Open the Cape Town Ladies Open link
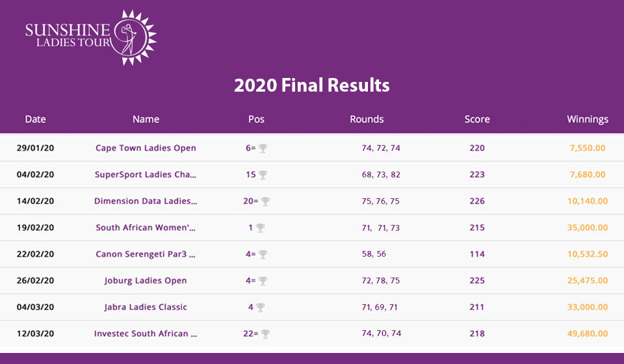Image resolution: width=624 pixels, height=364 pixels. (146, 148)
